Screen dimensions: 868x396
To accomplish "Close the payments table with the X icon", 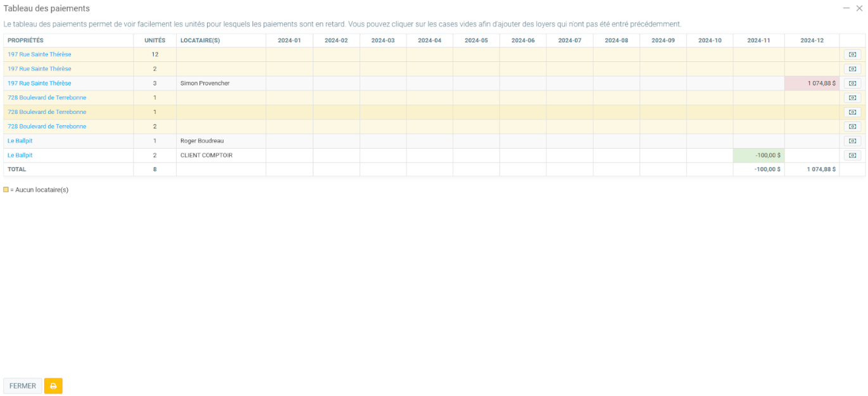I will [x=859, y=8].
